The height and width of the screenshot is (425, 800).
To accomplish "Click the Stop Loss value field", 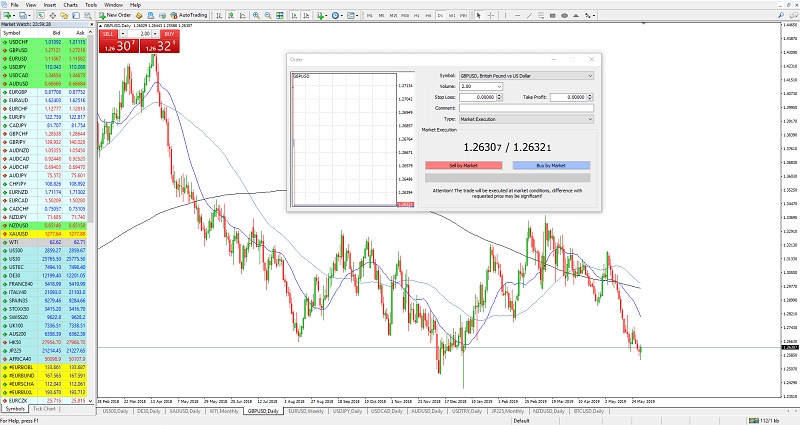I will pos(478,97).
